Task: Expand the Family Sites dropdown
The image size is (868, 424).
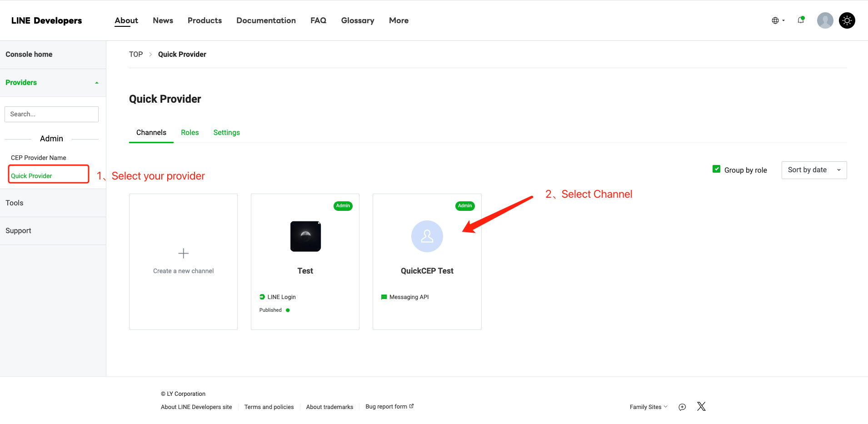Action: coord(649,407)
